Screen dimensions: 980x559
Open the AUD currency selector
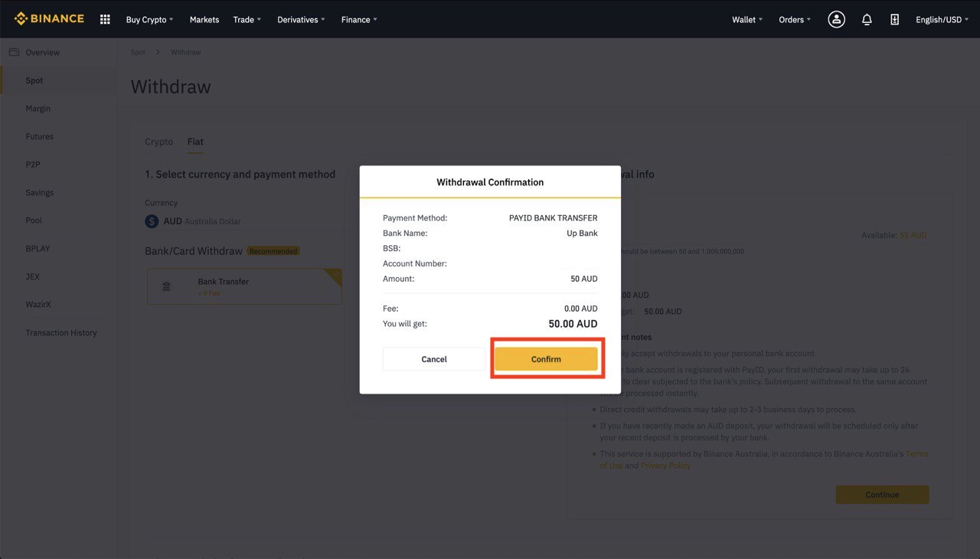coord(245,221)
